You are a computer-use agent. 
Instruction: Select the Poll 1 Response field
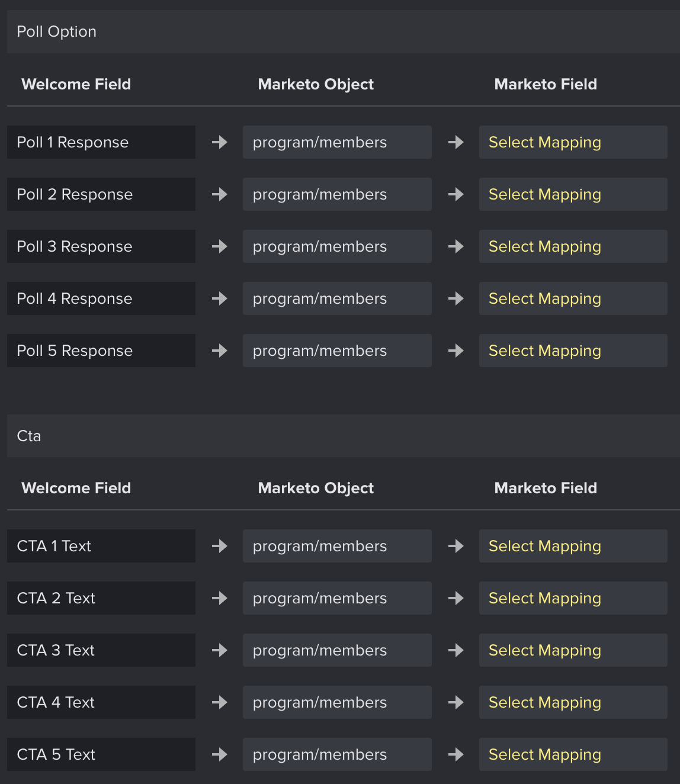[101, 142]
